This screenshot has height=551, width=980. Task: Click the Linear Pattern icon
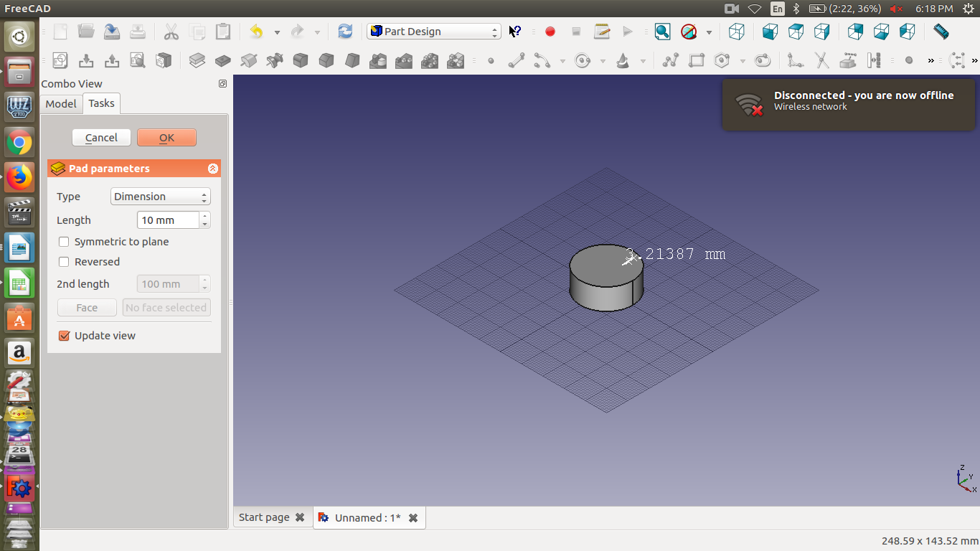pyautogui.click(x=404, y=61)
